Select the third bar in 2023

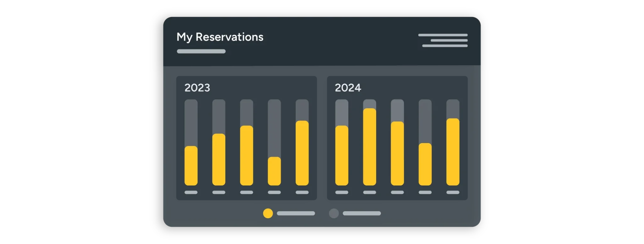[247, 155]
